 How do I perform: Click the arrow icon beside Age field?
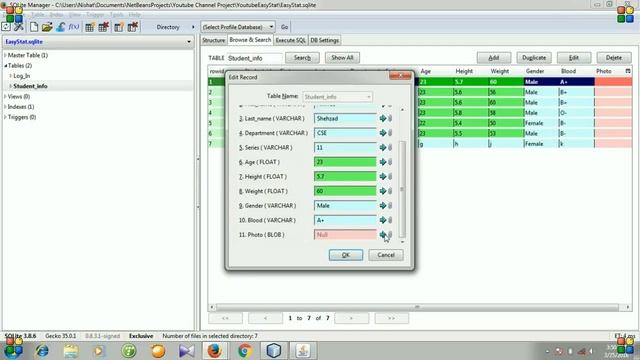(x=383, y=162)
